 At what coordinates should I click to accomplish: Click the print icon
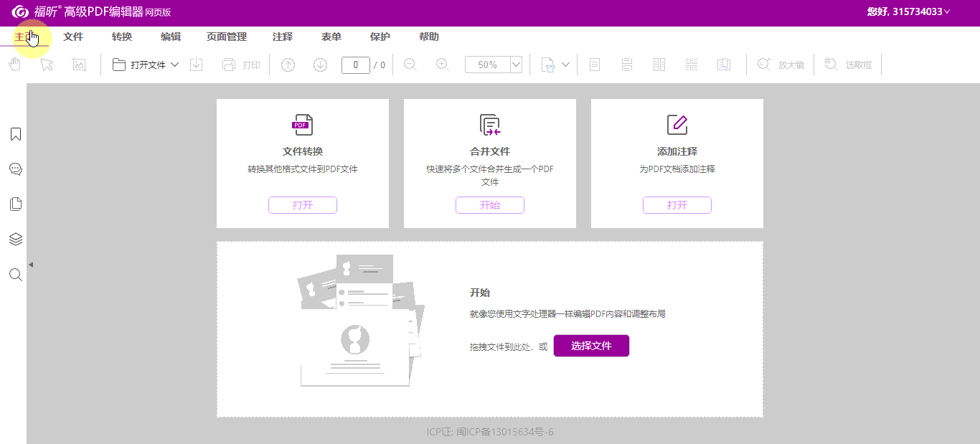(229, 65)
